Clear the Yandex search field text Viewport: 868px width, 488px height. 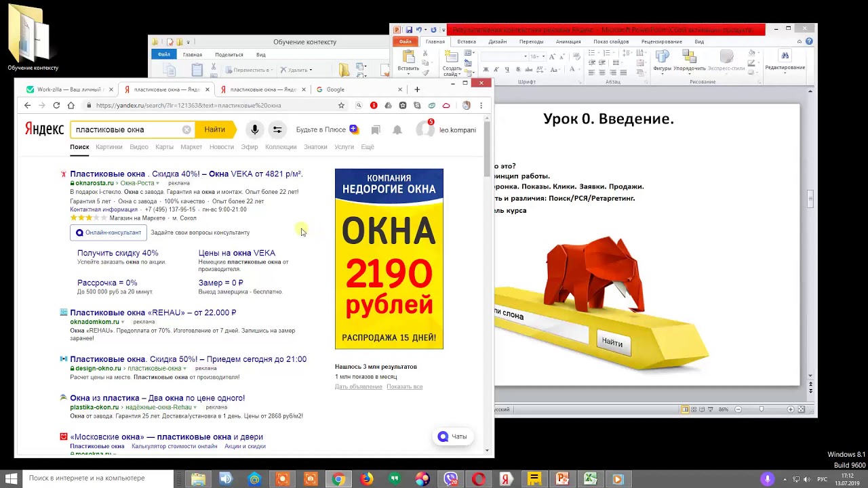tap(186, 129)
